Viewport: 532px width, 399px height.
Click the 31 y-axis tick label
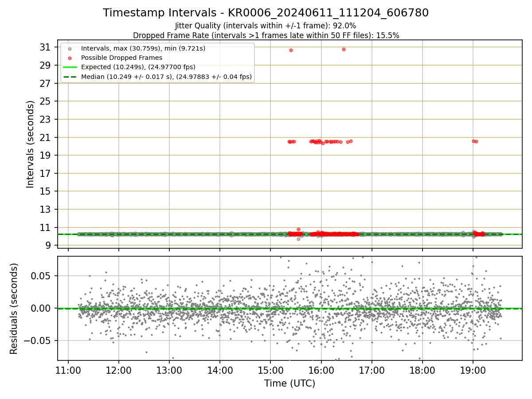coord(46,47)
